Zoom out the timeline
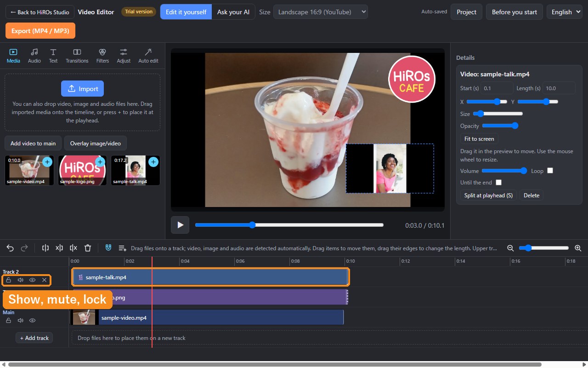The width and height of the screenshot is (588, 368). pos(510,248)
